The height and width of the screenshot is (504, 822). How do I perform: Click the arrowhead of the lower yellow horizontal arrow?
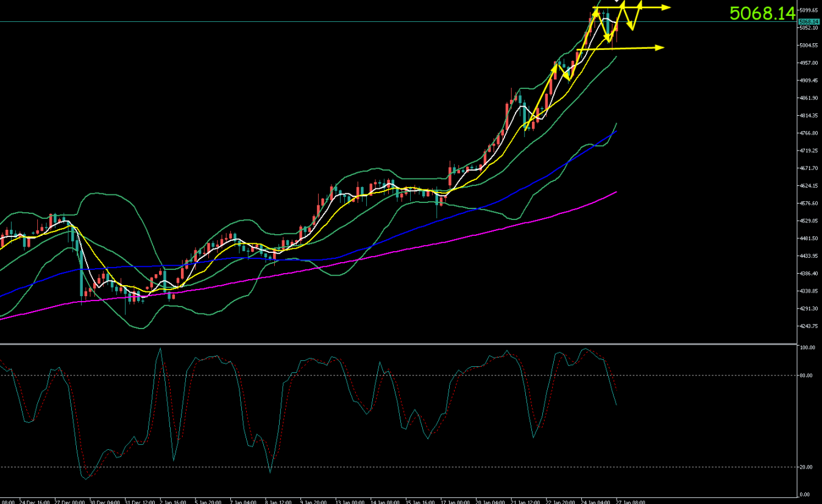[x=659, y=48]
